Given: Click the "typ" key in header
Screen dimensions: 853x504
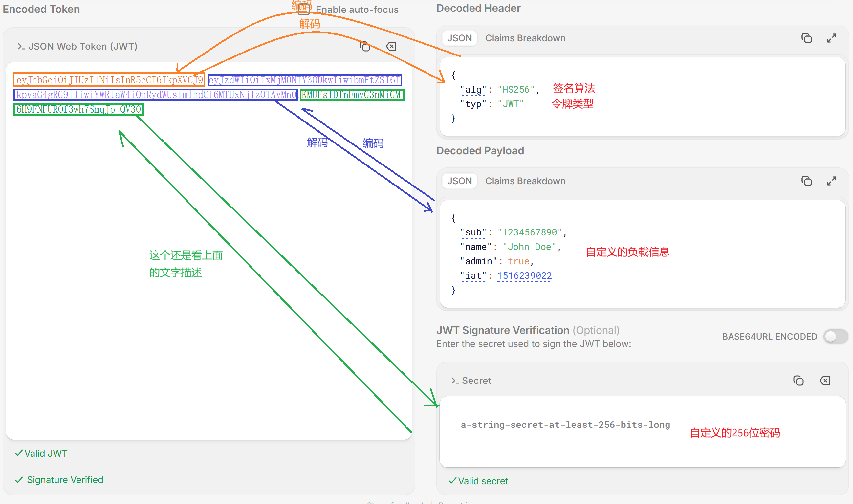Looking at the screenshot, I should point(473,104).
